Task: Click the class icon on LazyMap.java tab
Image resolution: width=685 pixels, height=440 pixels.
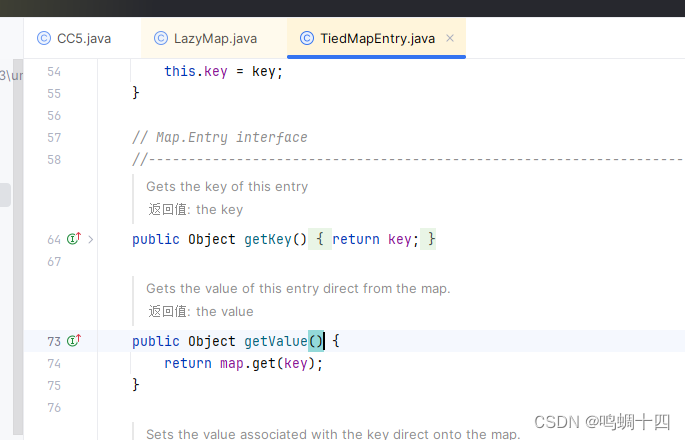Action: point(161,38)
